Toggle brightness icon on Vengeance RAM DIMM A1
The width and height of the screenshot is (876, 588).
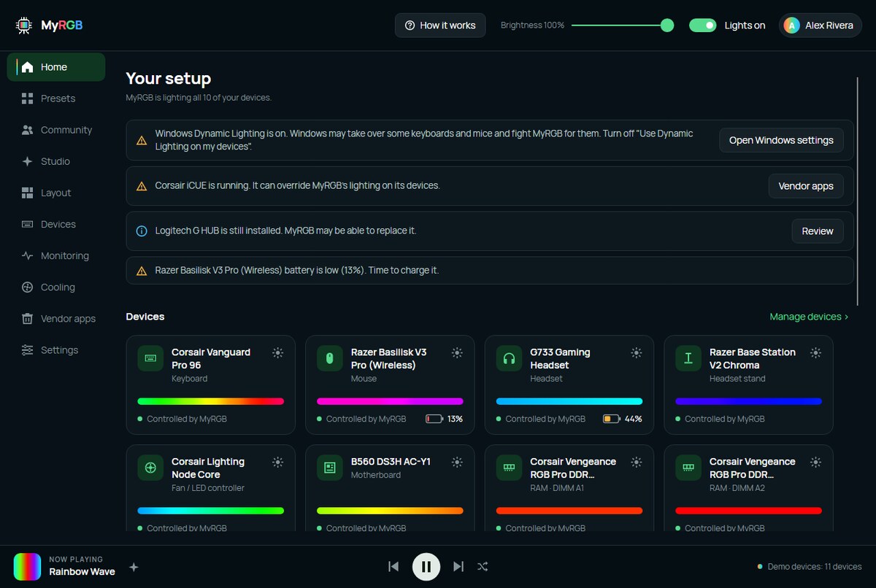[637, 462]
